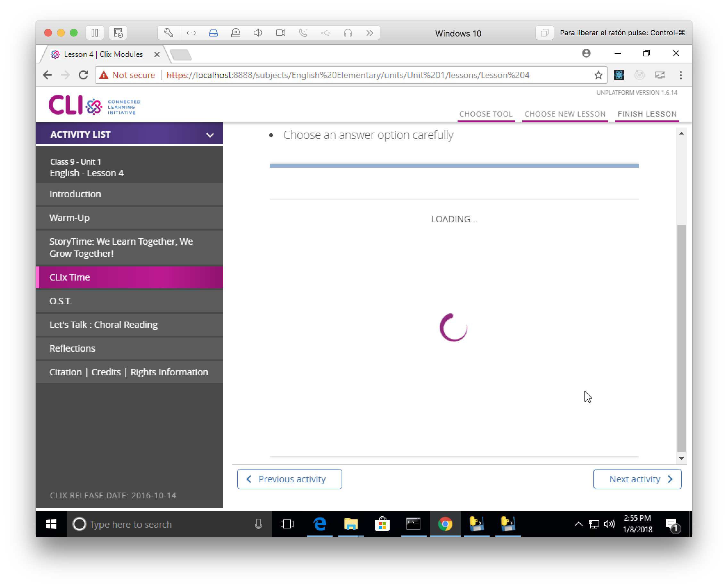
Task: Bookmark page with the star icon
Action: click(x=598, y=75)
